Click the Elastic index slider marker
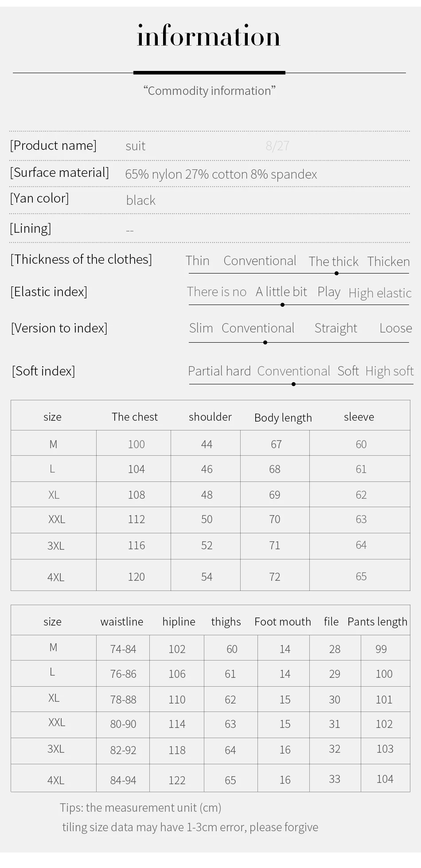The width and height of the screenshot is (421, 868). point(282,305)
